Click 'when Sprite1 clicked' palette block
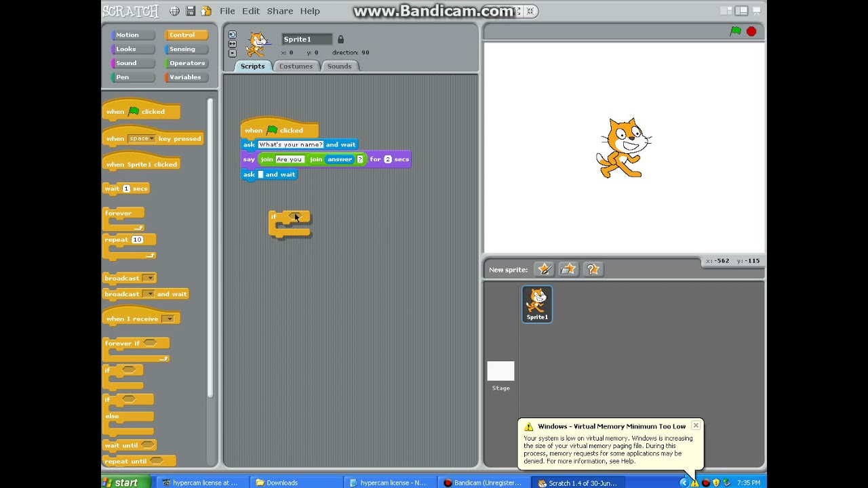 coord(141,163)
